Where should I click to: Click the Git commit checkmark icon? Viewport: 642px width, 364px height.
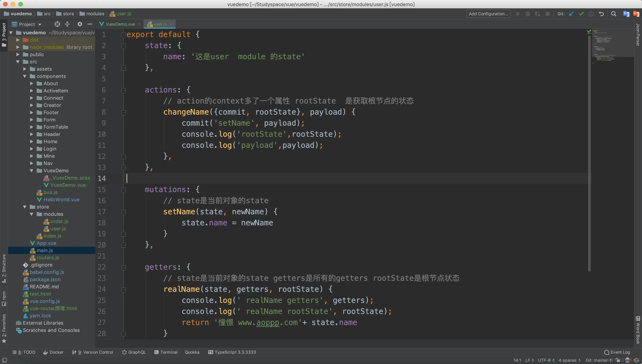pyautogui.click(x=581, y=14)
